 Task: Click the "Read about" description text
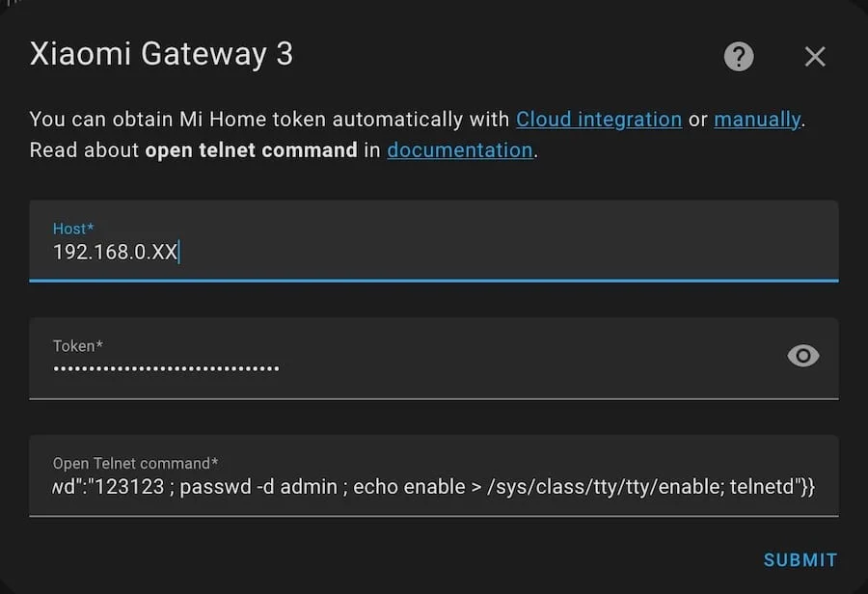tap(84, 150)
